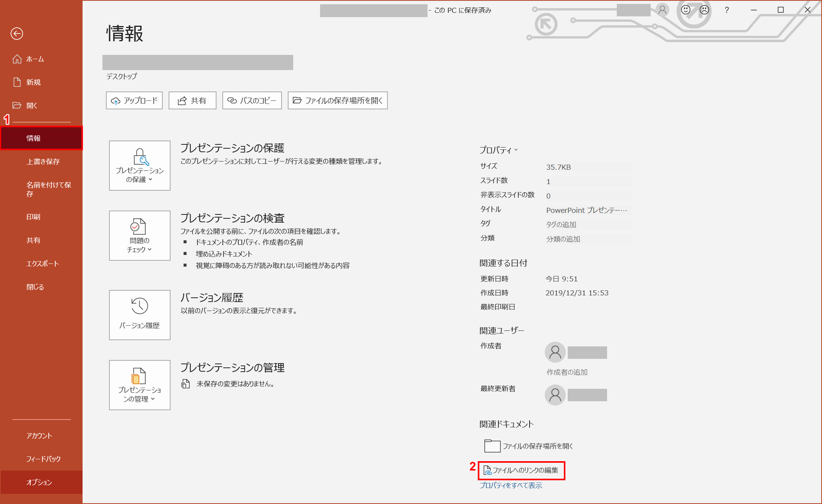822x504 pixels.
Task: Click the バージョン履歴 button
Action: pyautogui.click(x=140, y=315)
